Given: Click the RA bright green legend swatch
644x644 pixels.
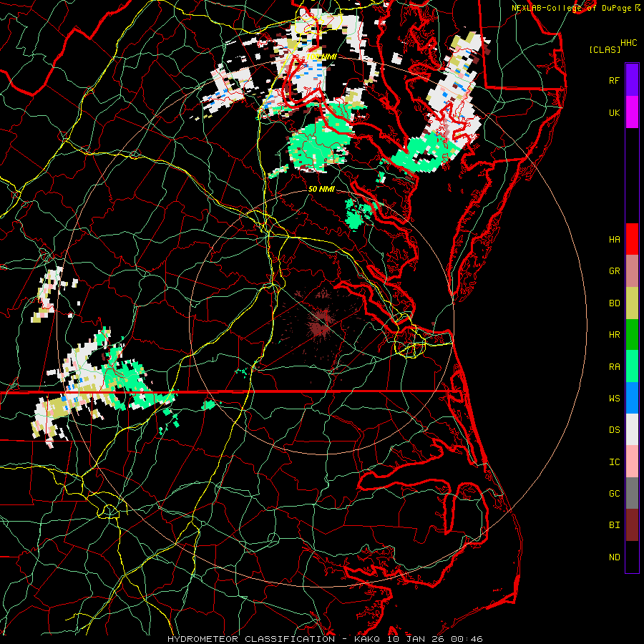Looking at the screenshot, I should pyautogui.click(x=632, y=366).
